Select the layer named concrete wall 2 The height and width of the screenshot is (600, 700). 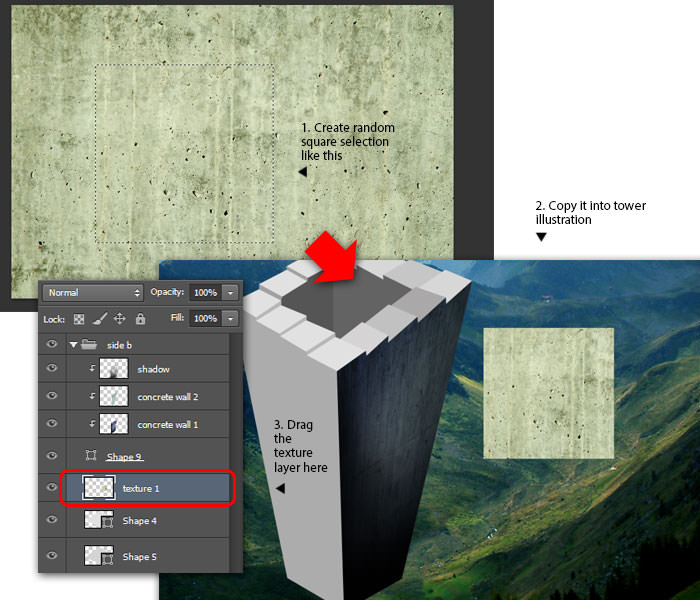point(168,397)
